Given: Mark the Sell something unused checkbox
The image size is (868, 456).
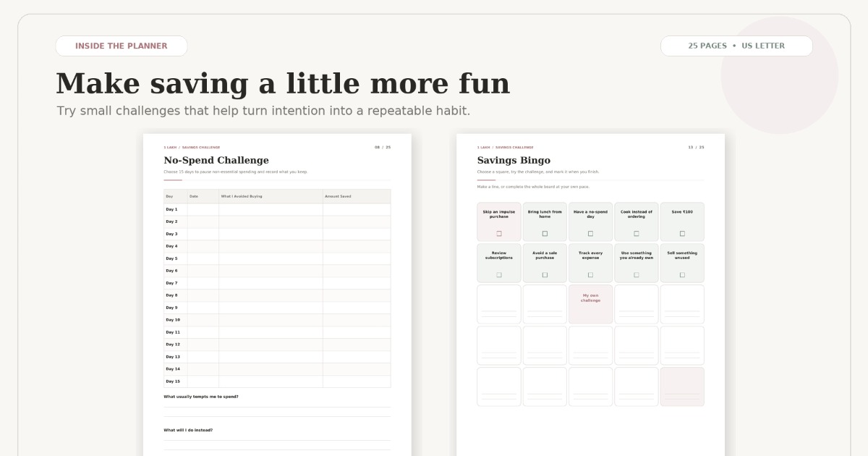Looking at the screenshot, I should [x=682, y=274].
